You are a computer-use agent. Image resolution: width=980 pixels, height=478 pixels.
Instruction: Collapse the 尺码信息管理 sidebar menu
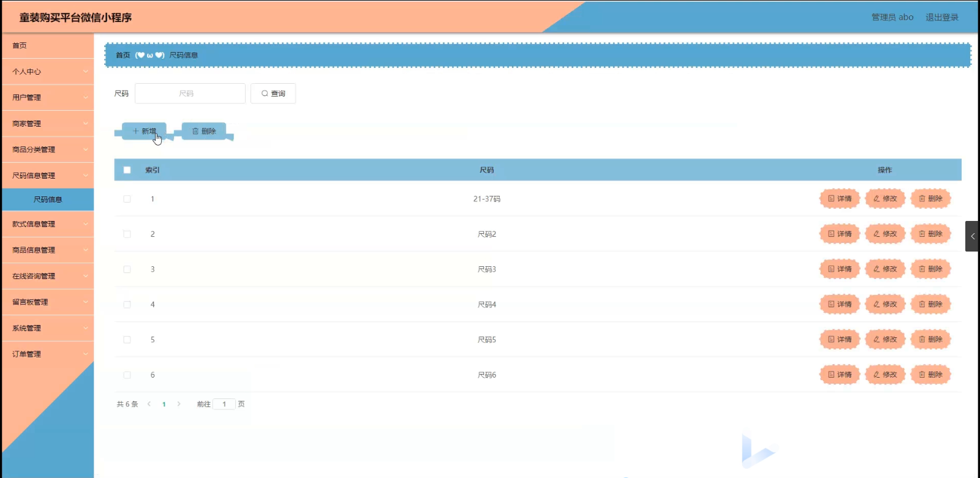coord(48,176)
